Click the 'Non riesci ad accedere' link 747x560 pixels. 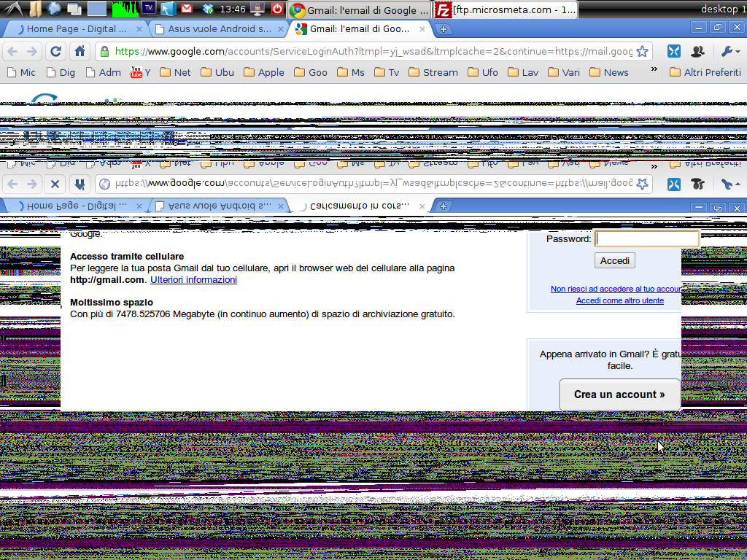(616, 289)
